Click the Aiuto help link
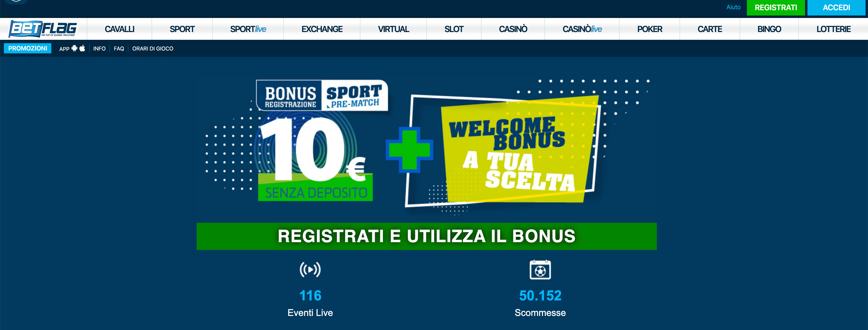The height and width of the screenshot is (330, 868). [733, 7]
